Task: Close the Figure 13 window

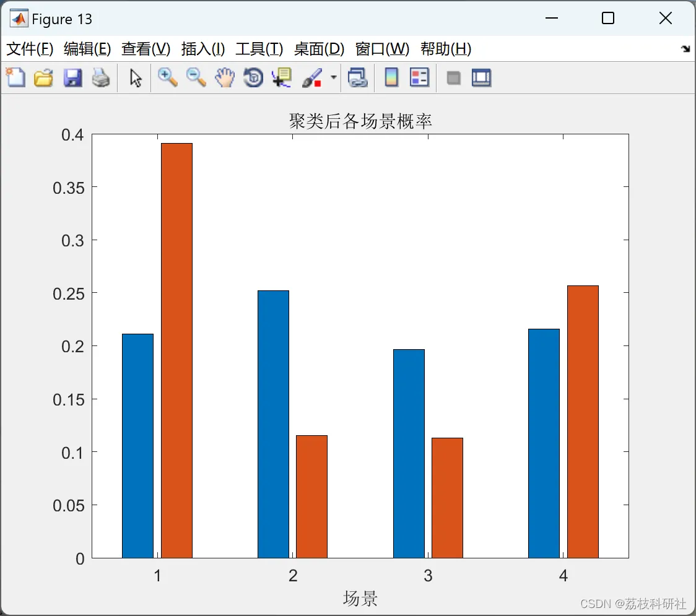Action: [666, 18]
